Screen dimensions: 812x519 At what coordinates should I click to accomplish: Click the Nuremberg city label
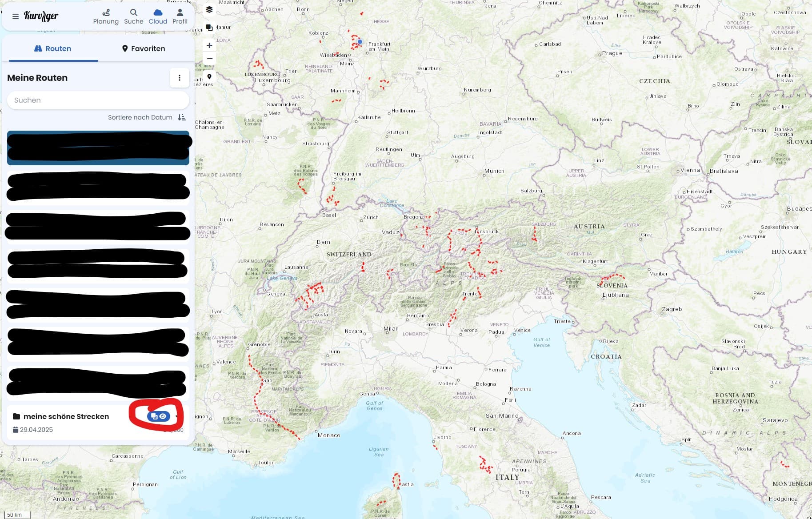(x=477, y=90)
